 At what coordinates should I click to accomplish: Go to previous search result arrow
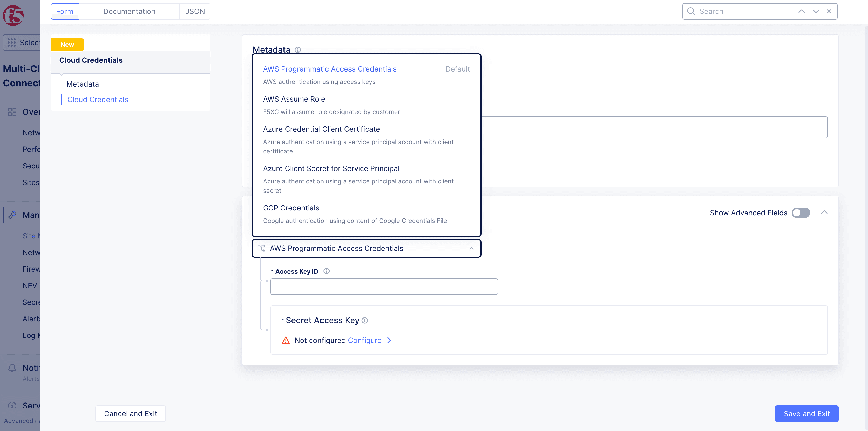pos(801,11)
